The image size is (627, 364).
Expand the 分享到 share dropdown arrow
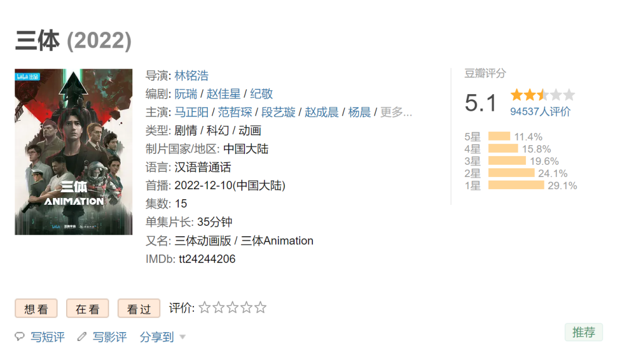coord(182,337)
